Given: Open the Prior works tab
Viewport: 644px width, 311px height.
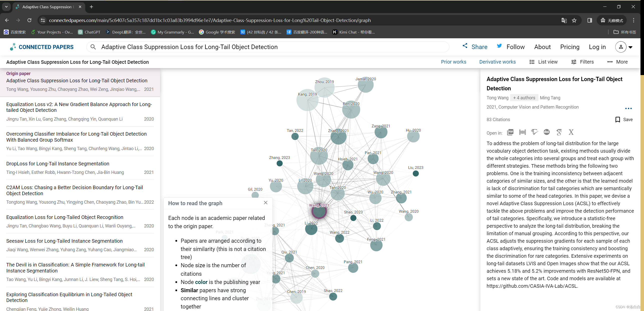Looking at the screenshot, I should pos(453,62).
